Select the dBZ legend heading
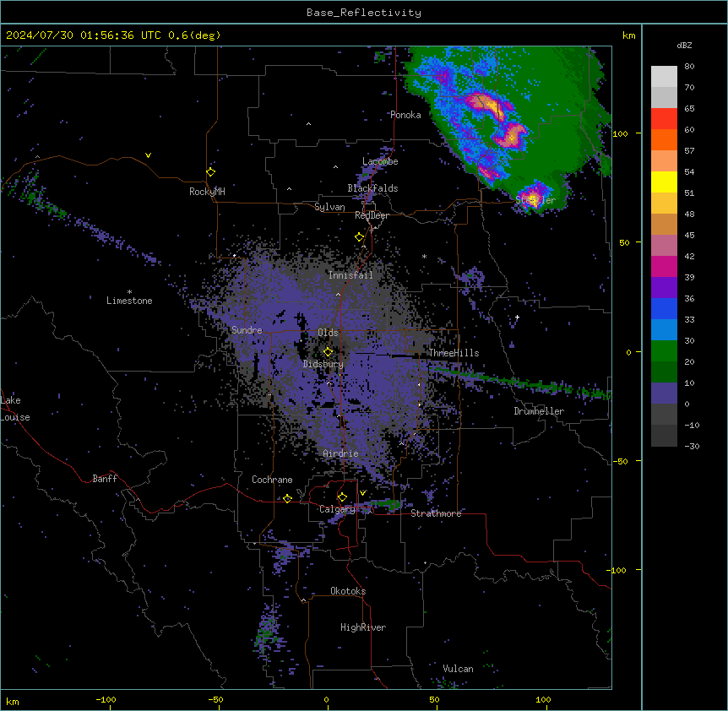The image size is (728, 711). [x=684, y=45]
